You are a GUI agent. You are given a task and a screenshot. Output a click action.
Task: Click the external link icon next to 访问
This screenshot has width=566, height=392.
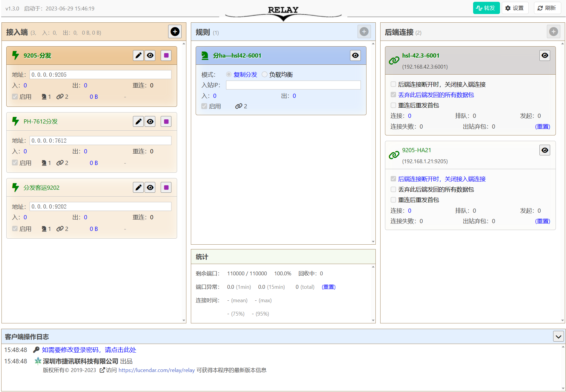102,370
